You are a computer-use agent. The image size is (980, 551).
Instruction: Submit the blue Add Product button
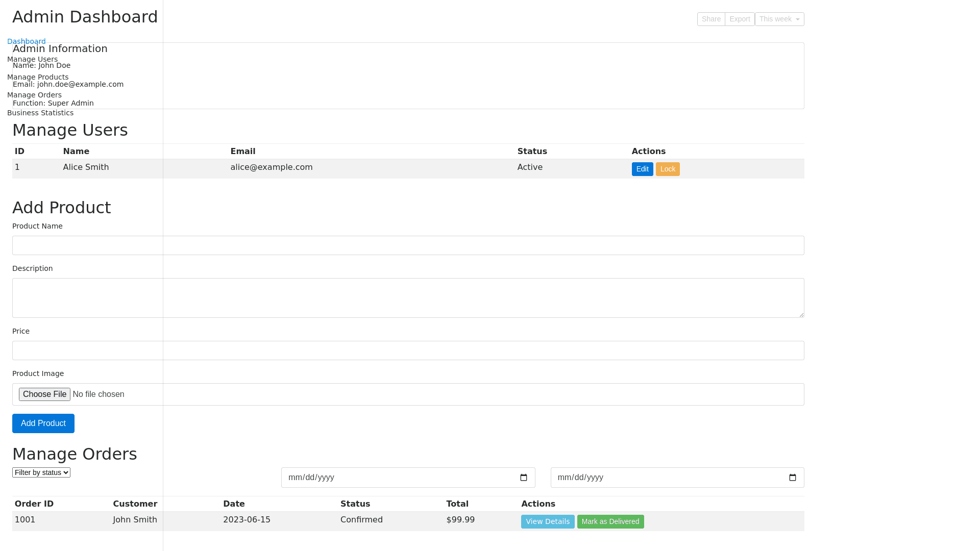pos(43,423)
